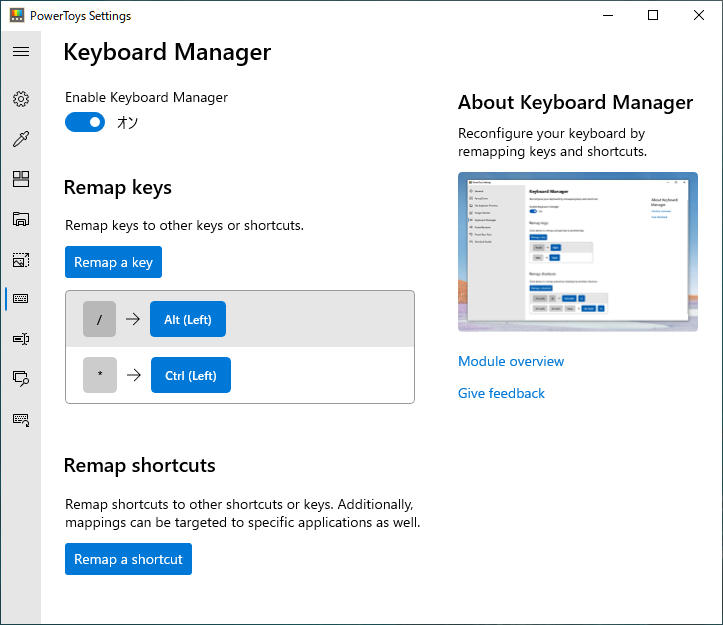Click the slash source key chip

click(x=100, y=319)
